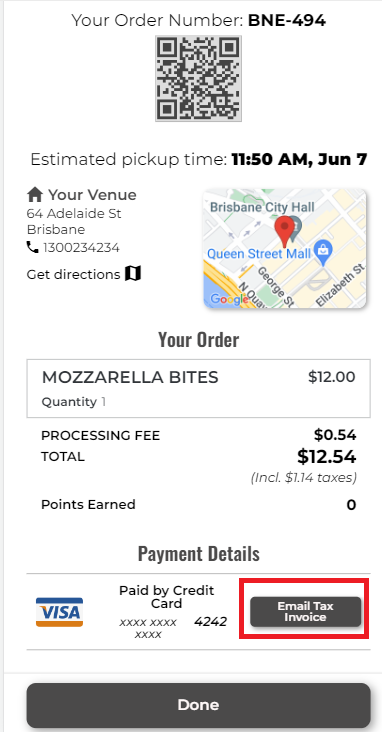Click the $12.54 total amount
Viewport: 382px width, 732px height.
point(326,457)
